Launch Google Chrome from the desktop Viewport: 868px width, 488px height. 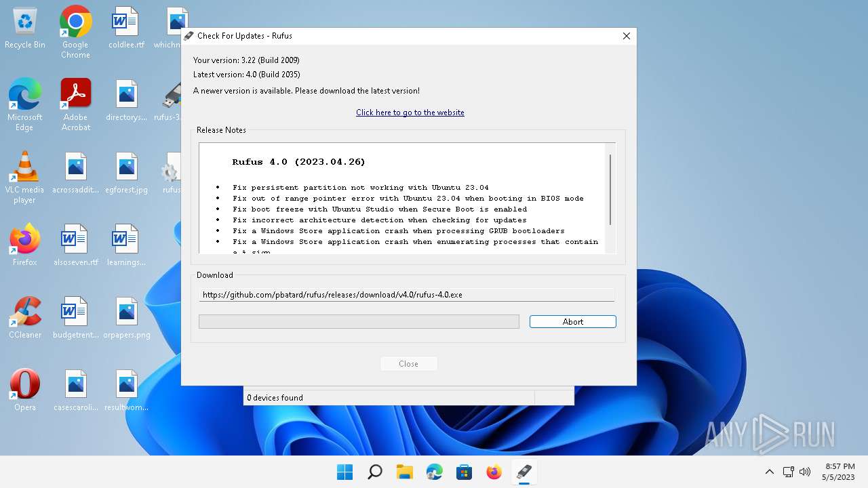(75, 32)
